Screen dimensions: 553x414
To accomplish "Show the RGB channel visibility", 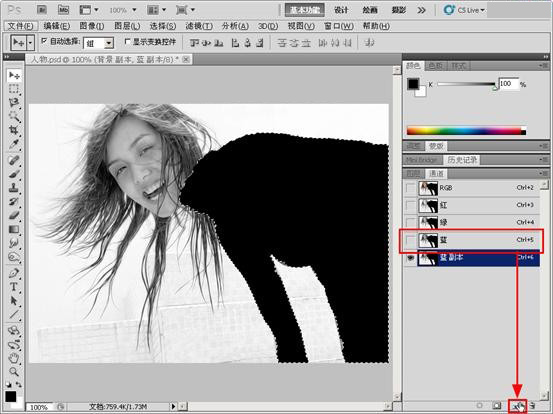I will [410, 188].
